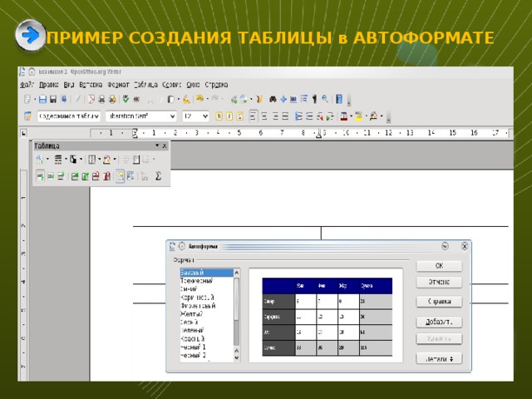Click the yellow Highlighting color icon

click(358, 116)
